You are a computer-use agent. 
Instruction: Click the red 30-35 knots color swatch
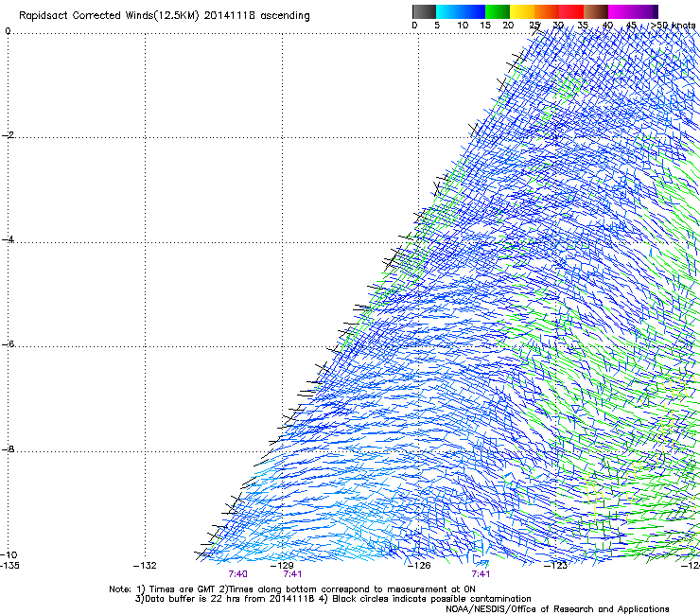pyautogui.click(x=571, y=11)
